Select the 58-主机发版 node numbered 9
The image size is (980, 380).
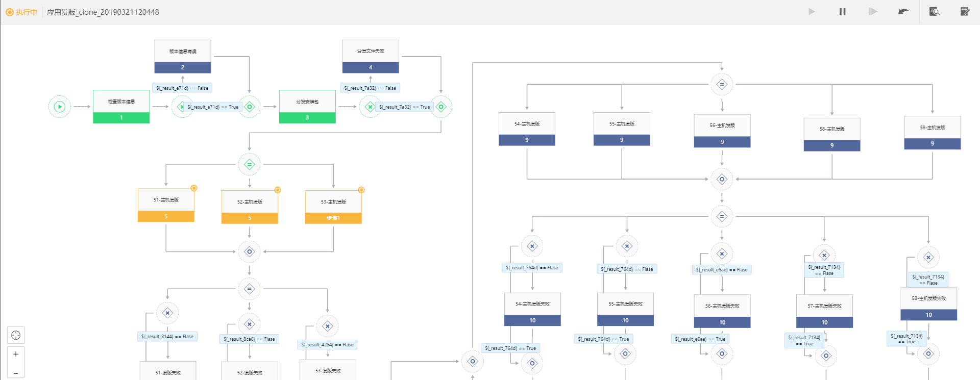pyautogui.click(x=832, y=135)
